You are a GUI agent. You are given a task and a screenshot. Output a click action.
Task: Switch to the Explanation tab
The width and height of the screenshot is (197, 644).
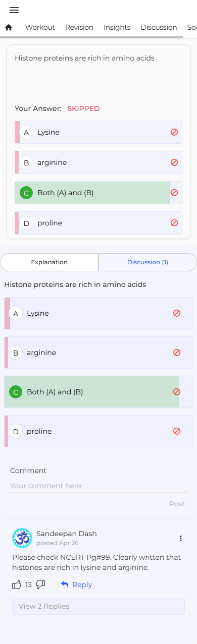click(x=50, y=262)
